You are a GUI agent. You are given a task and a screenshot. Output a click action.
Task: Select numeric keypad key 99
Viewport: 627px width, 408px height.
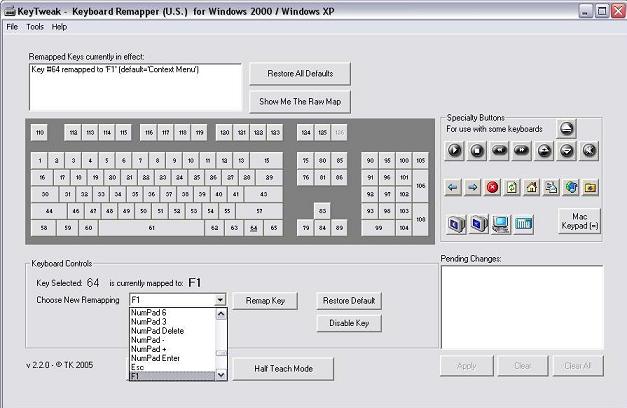tap(378, 228)
